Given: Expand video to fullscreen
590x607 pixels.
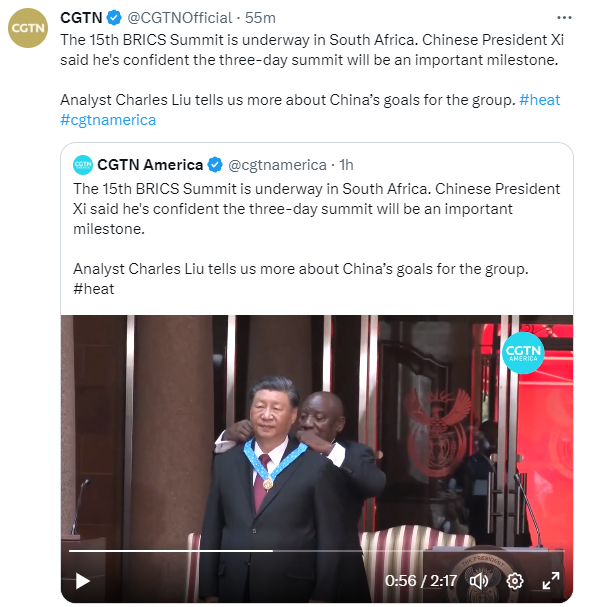Looking at the screenshot, I should coord(551,581).
